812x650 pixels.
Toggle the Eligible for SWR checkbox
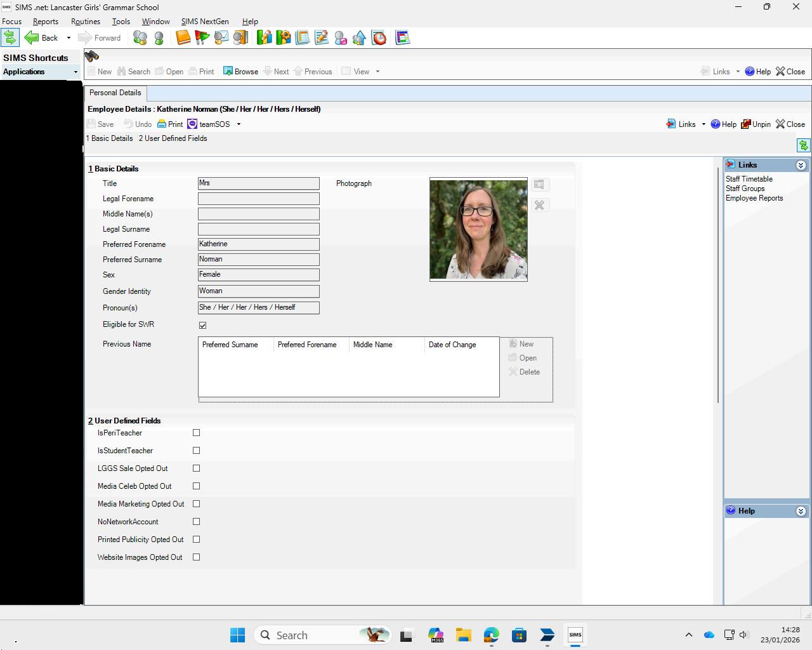point(202,325)
